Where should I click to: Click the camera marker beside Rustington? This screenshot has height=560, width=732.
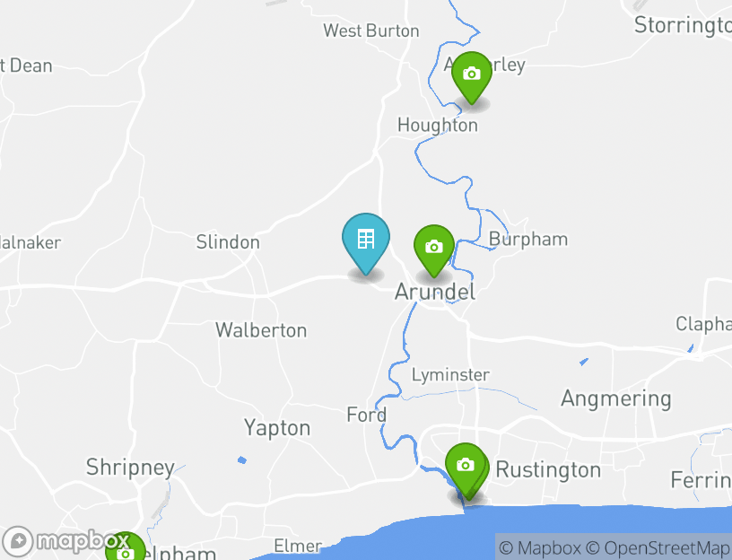pyautogui.click(x=466, y=470)
